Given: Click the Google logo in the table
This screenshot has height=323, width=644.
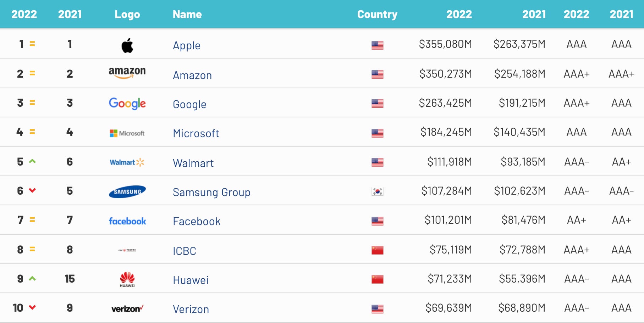Looking at the screenshot, I should click(x=127, y=103).
